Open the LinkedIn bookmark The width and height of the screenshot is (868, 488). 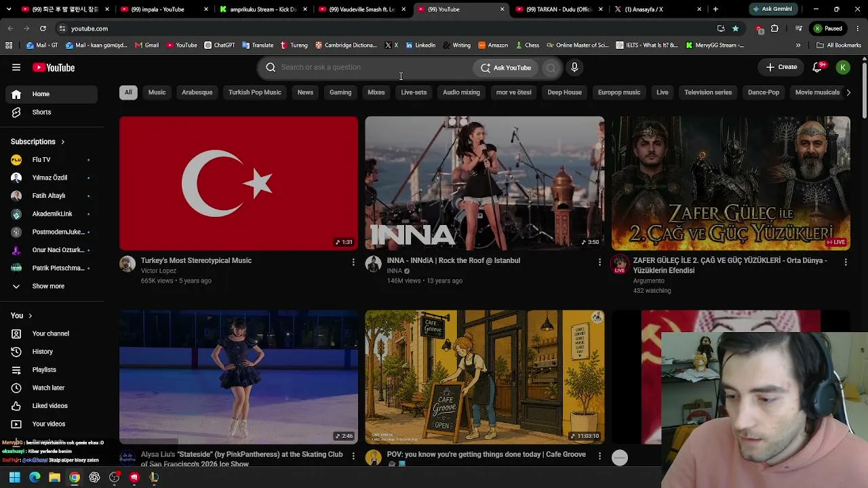click(420, 45)
